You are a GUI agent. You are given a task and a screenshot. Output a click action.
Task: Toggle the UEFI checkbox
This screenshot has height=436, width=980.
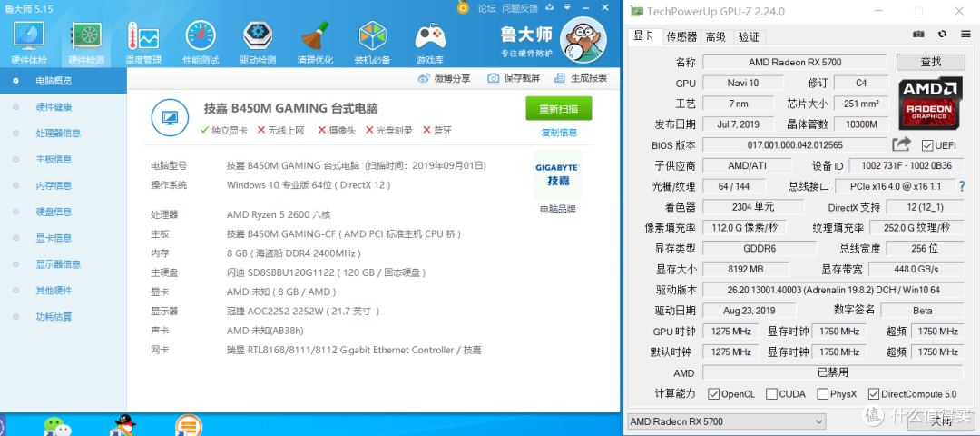pyautogui.click(x=927, y=145)
